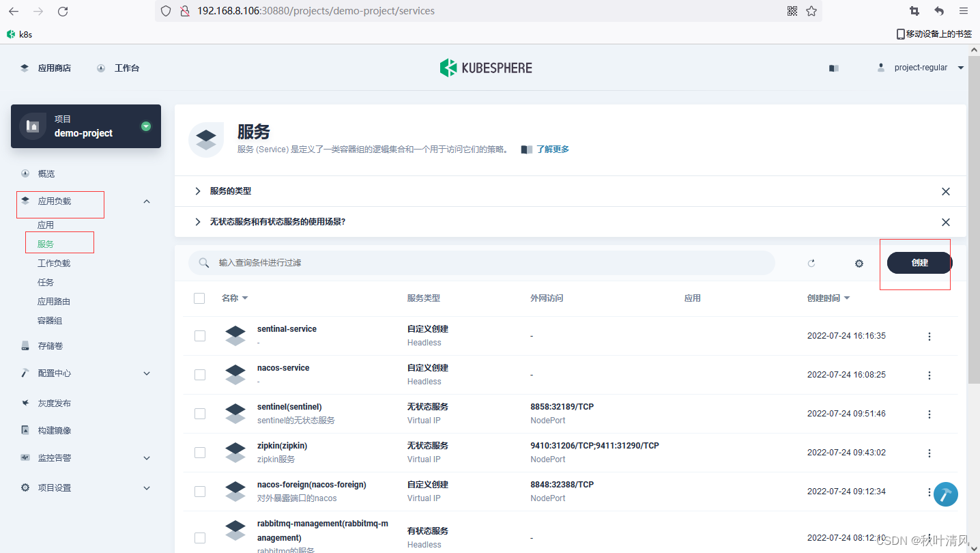
Task: Click the insecure connection lock icon
Action: [x=184, y=11]
